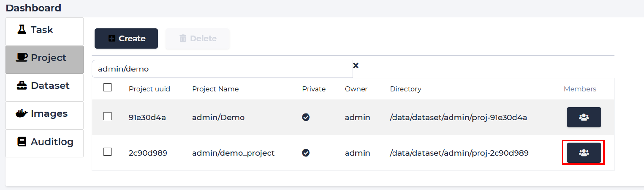Click the briefcase Dataset icon
The width and height of the screenshot is (644, 190).
22,86
